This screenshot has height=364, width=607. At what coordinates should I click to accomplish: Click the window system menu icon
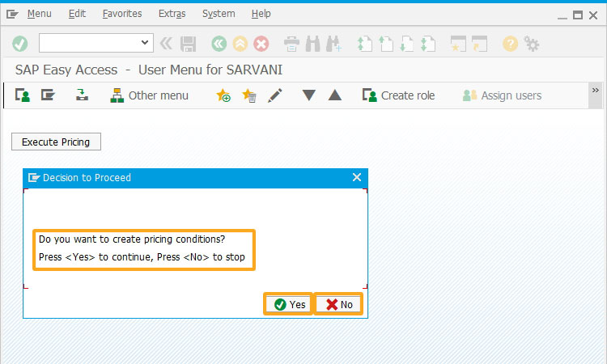click(x=12, y=15)
